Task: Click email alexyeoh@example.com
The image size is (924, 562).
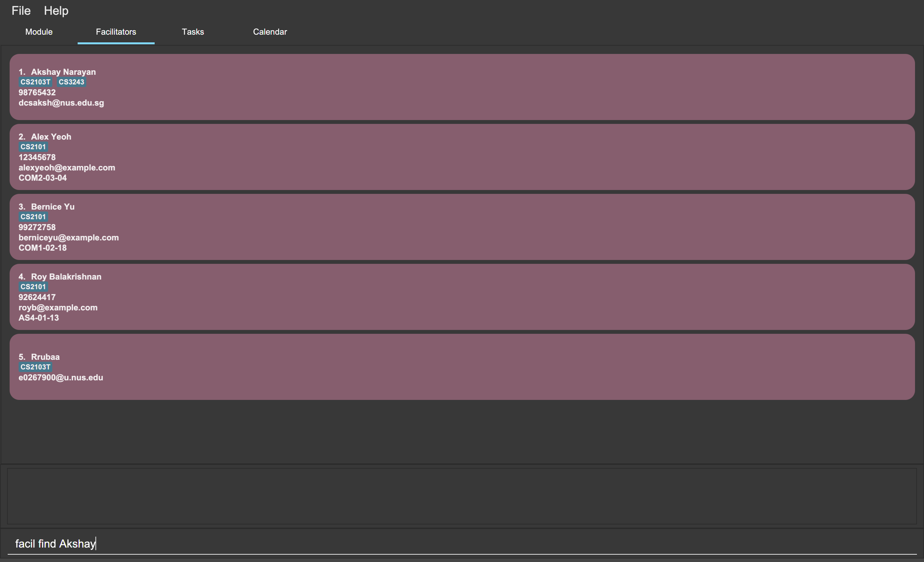Action: pyautogui.click(x=67, y=168)
